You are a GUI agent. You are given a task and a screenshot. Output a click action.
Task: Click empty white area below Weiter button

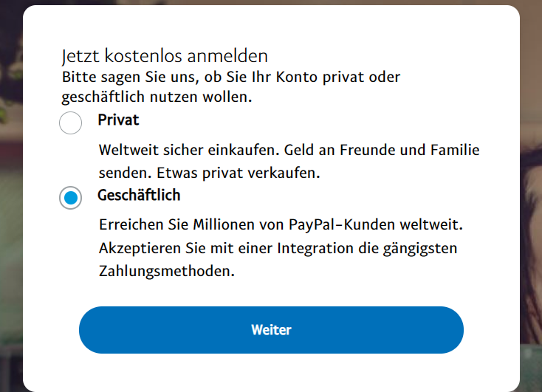(271, 373)
